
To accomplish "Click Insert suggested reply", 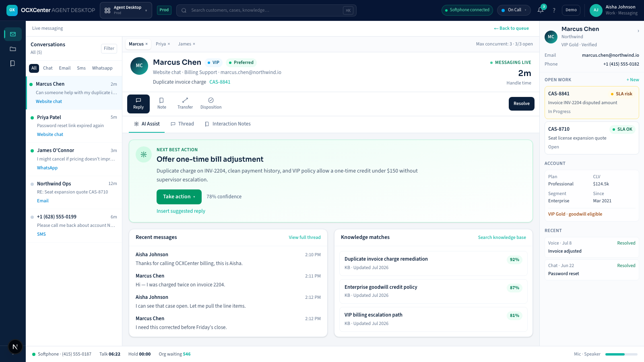I will click(181, 211).
